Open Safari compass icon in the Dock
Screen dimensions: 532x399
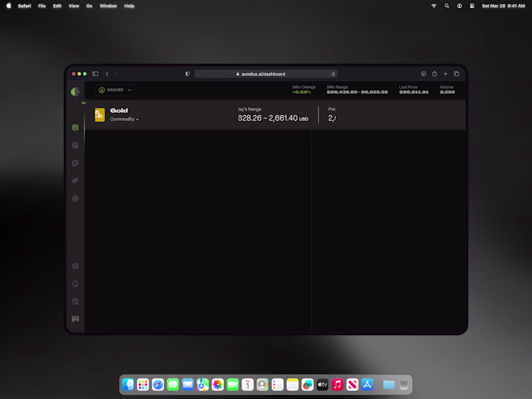(x=158, y=384)
